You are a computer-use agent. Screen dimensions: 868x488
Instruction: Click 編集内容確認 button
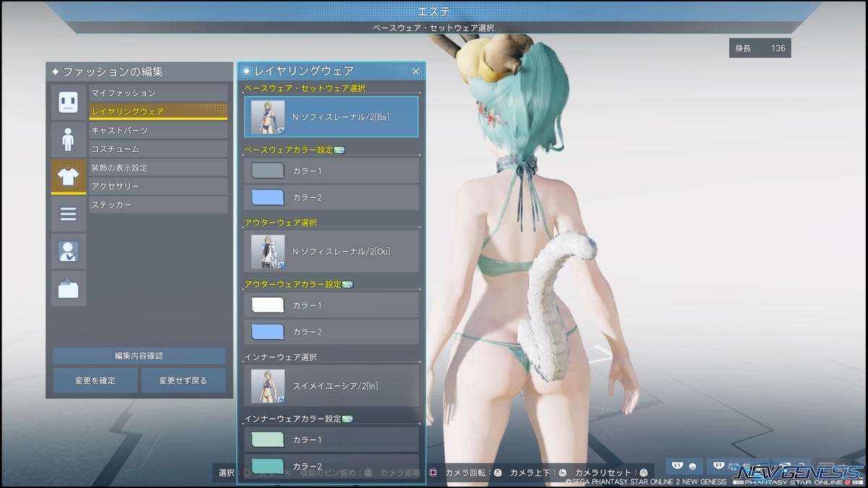(x=139, y=356)
